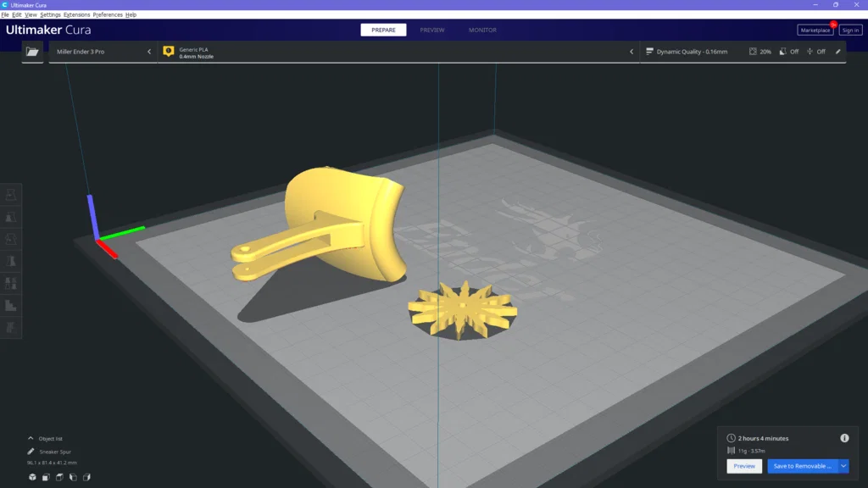Click the Sign in button
Screen dimensions: 868x488
pyautogui.click(x=850, y=30)
